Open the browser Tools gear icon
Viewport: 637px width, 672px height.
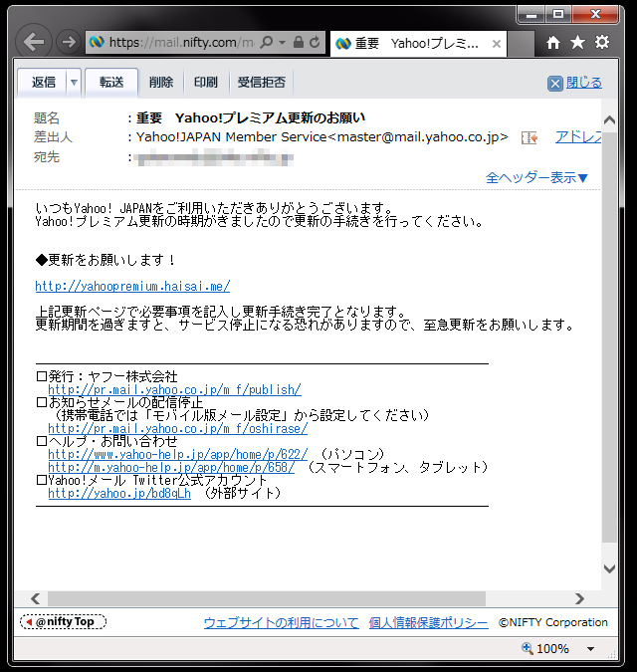coord(602,42)
